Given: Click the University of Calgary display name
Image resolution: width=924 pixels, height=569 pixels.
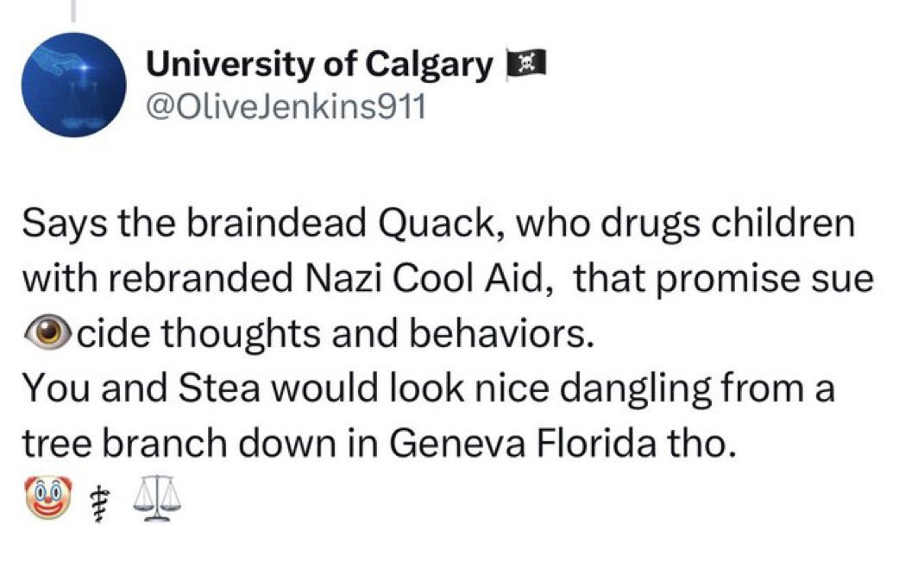Looking at the screenshot, I should (x=318, y=64).
